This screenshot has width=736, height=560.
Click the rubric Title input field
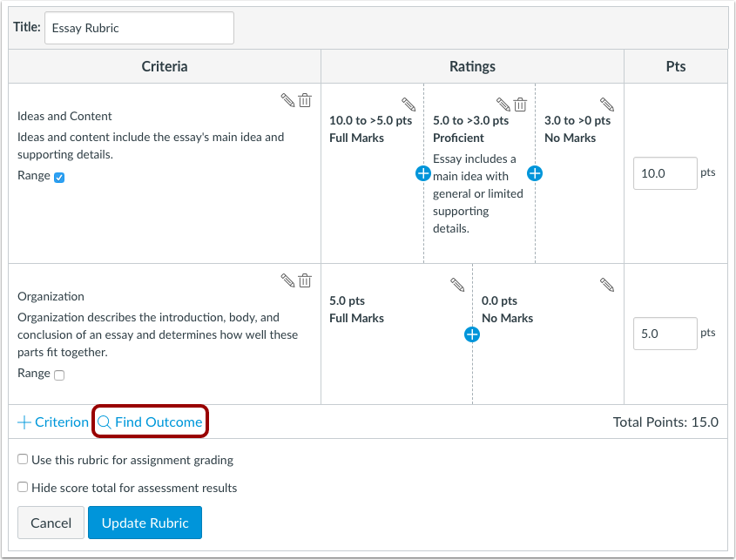(x=138, y=28)
